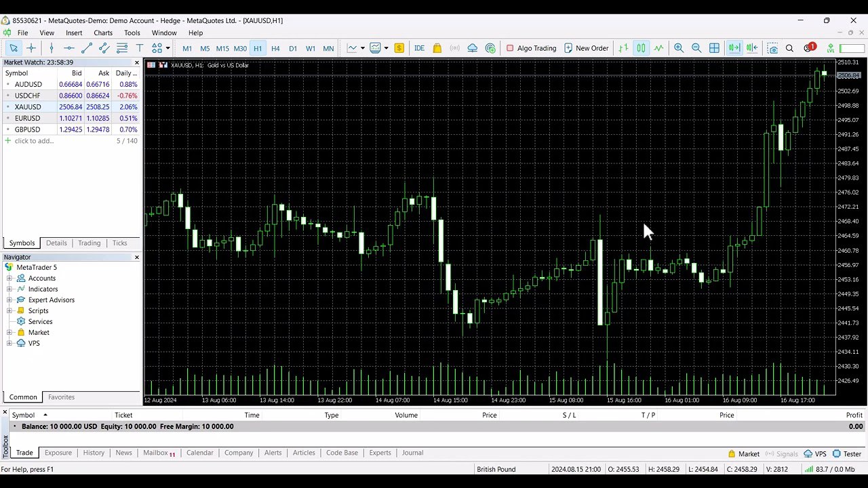Open MetaEditor via IDE button
Screen dimensions: 868x488
tap(419, 48)
